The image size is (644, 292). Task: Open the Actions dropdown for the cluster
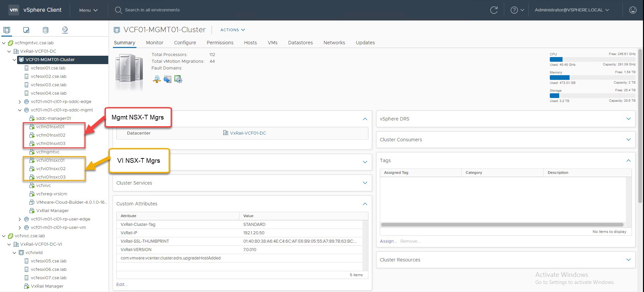232,30
